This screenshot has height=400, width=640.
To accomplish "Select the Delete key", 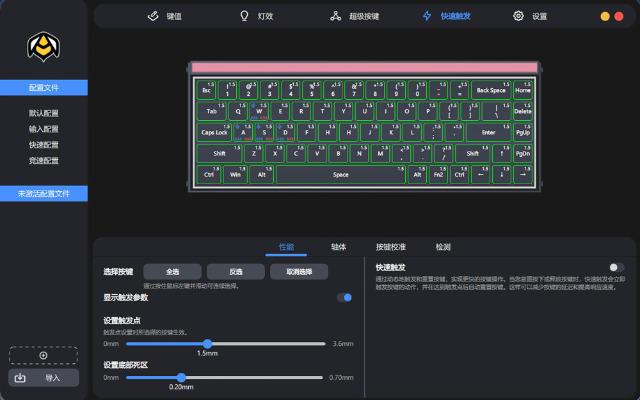I will point(523,111).
